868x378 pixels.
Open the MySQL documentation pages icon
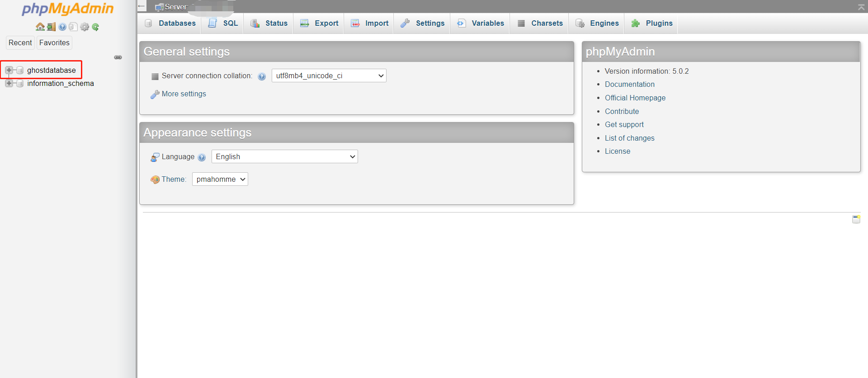73,27
